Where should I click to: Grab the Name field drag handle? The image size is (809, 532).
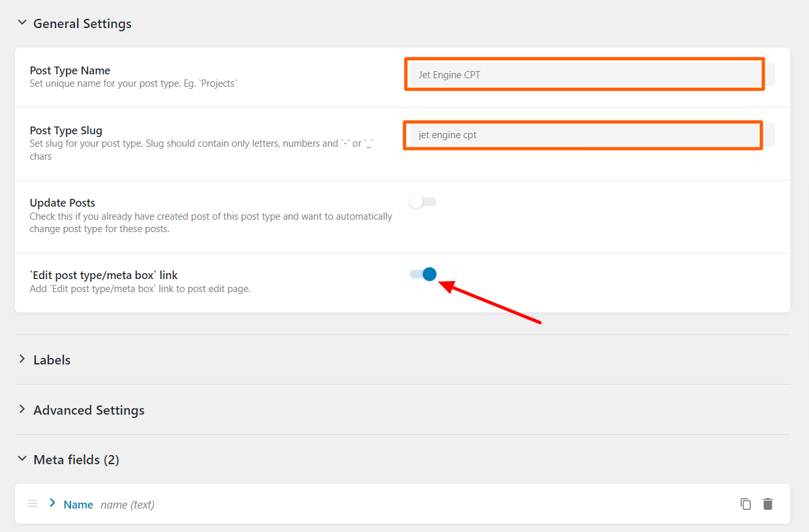pos(33,503)
